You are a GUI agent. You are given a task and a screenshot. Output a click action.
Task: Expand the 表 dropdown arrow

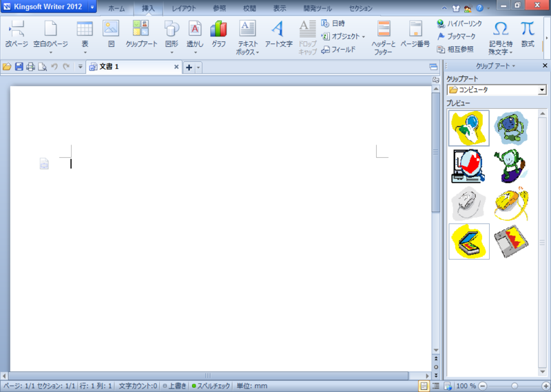pos(85,53)
